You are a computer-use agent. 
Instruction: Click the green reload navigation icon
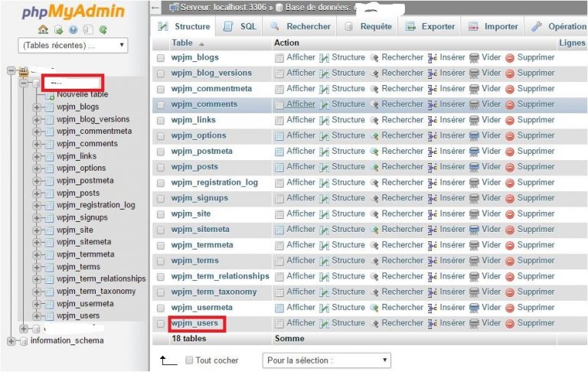coord(103,30)
